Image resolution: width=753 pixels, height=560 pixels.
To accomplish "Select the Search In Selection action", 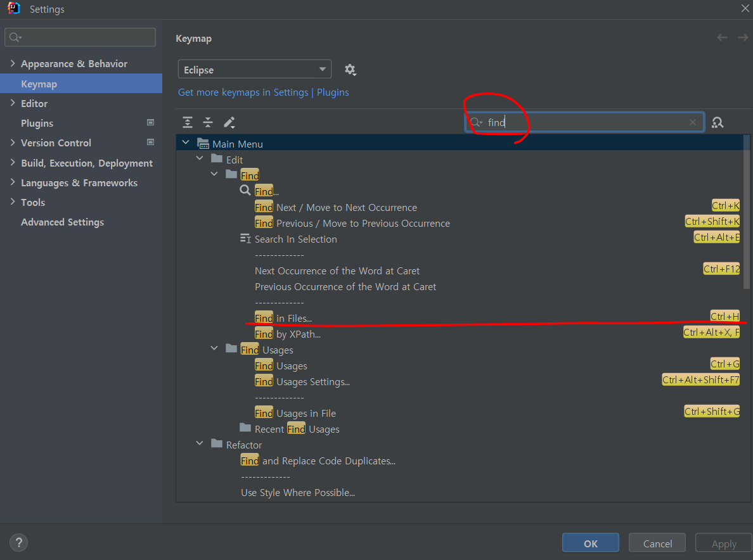I will (296, 239).
